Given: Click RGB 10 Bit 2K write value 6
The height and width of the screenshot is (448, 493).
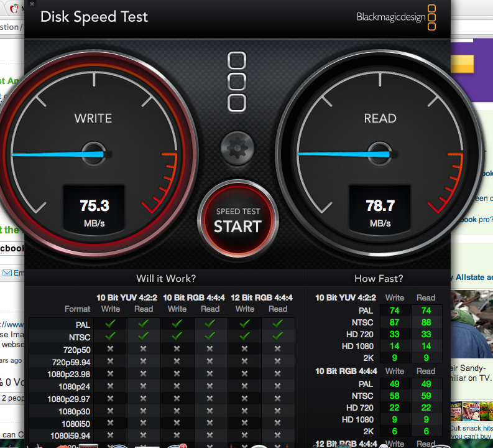Looking at the screenshot, I should [x=394, y=431].
